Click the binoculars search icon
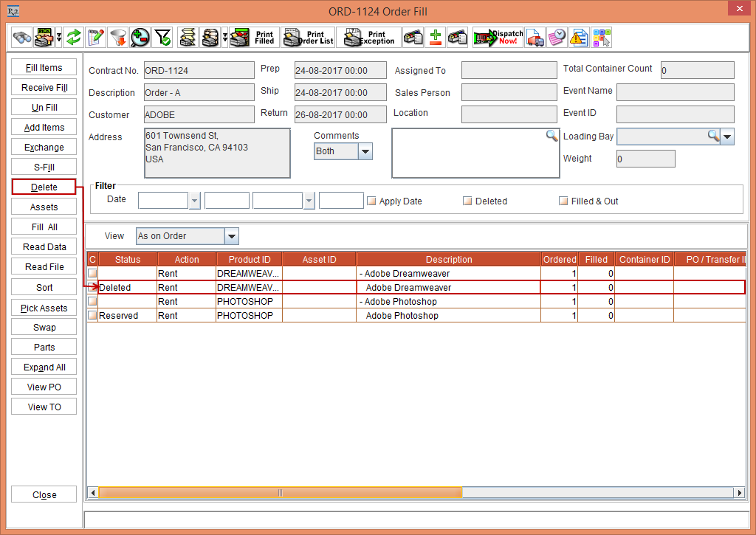 coord(22,38)
